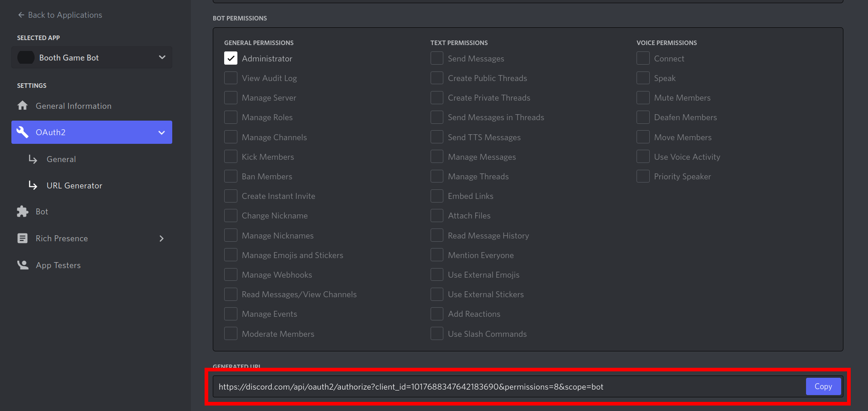Tick the Send TTS Messages checkbox

(x=437, y=137)
